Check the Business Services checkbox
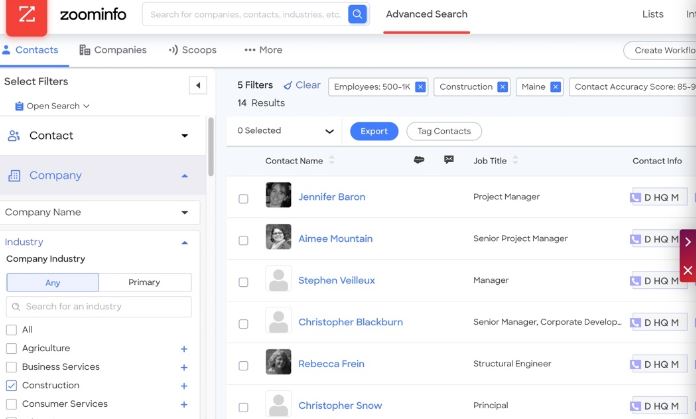This screenshot has height=419, width=696. click(12, 367)
